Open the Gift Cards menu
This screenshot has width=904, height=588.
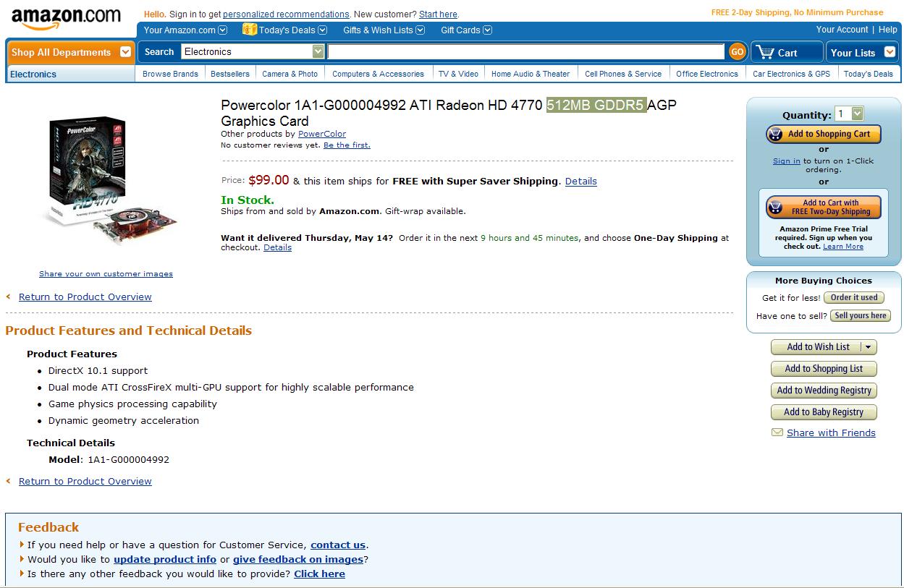[x=466, y=30]
